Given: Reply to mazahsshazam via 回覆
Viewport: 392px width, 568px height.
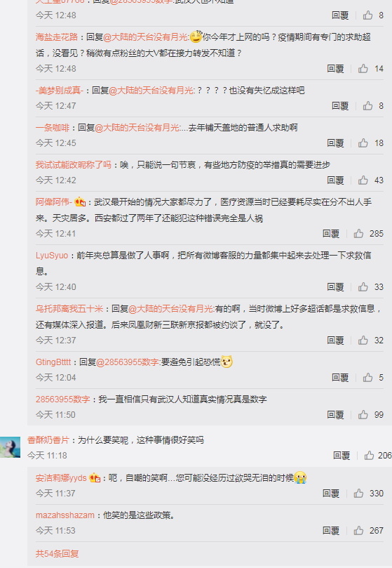Looking at the screenshot, I should point(331,531).
